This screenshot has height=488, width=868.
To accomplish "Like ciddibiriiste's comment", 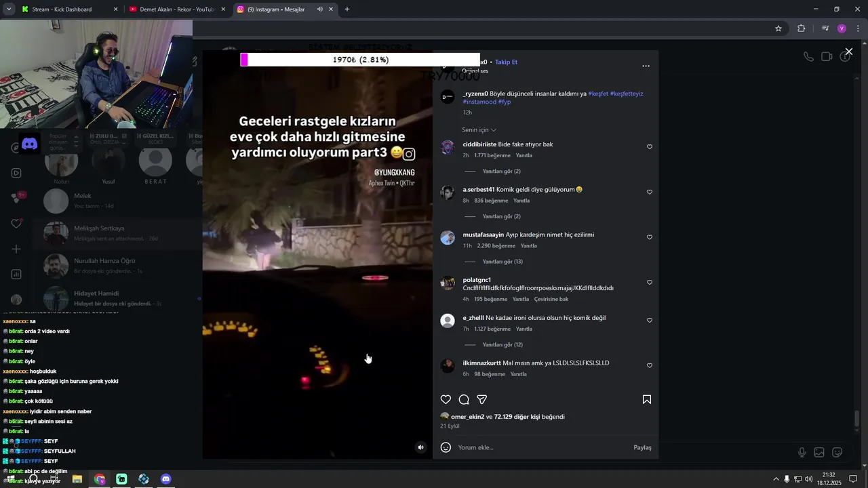I will (x=649, y=147).
